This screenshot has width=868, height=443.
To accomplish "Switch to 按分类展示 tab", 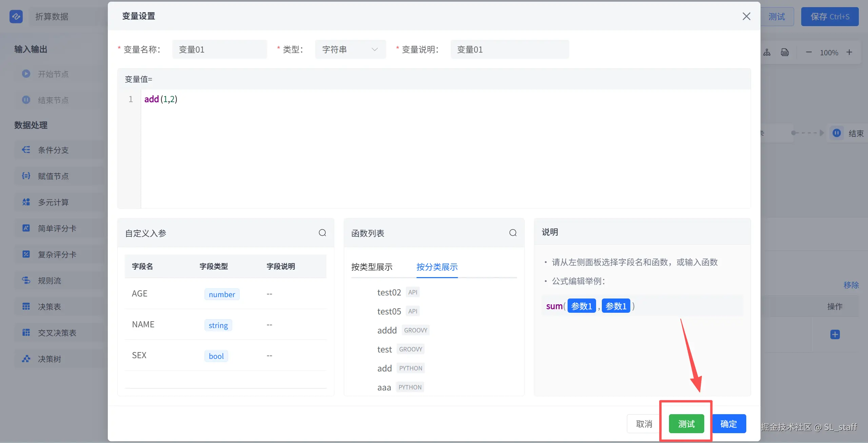I will pos(437,267).
